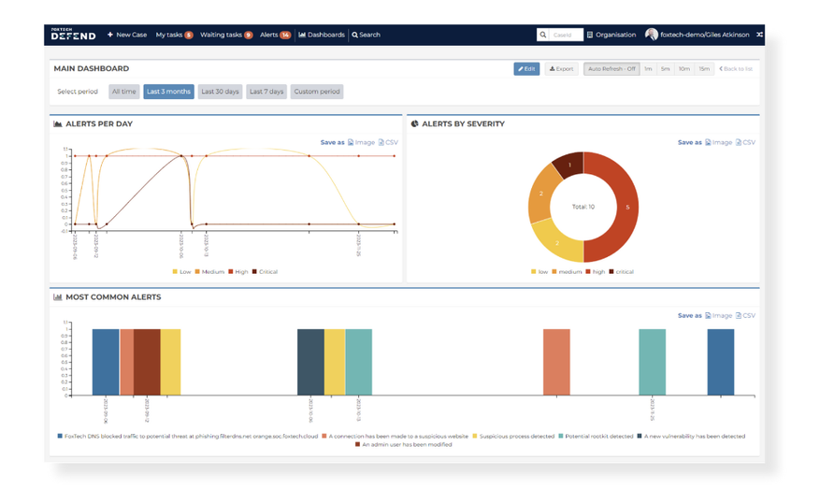
Task: Click the critical donut segment showing 1
Action: pos(569,165)
